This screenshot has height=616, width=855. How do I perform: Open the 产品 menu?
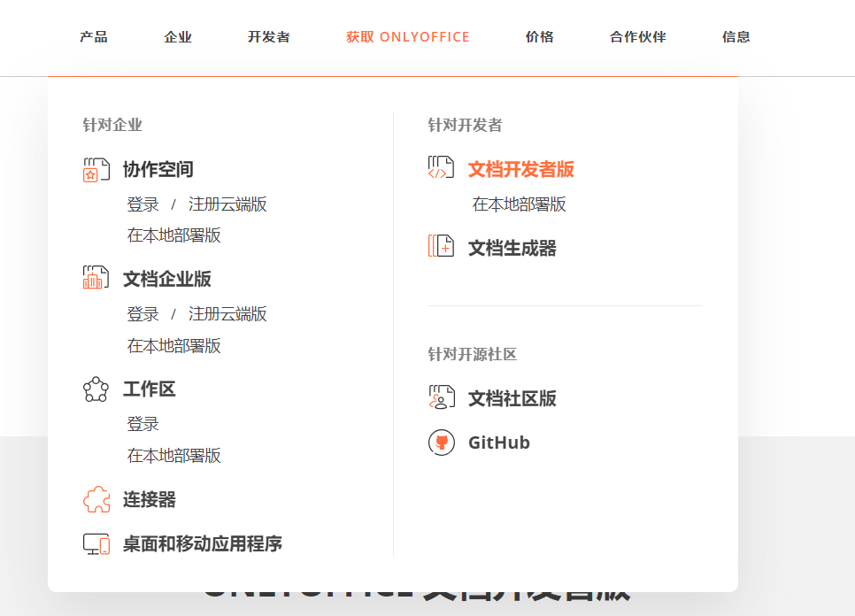tap(94, 37)
